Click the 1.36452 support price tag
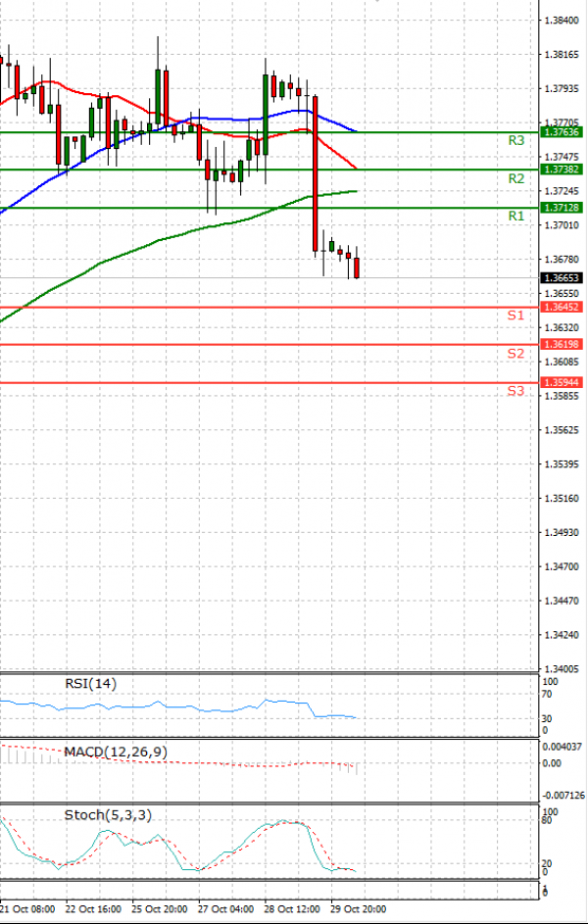 point(563,307)
